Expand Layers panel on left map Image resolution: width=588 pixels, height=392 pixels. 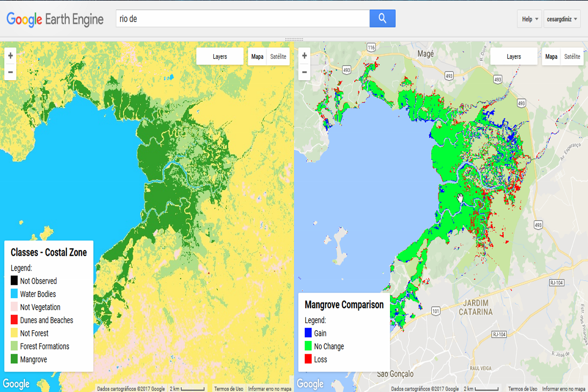(x=220, y=57)
